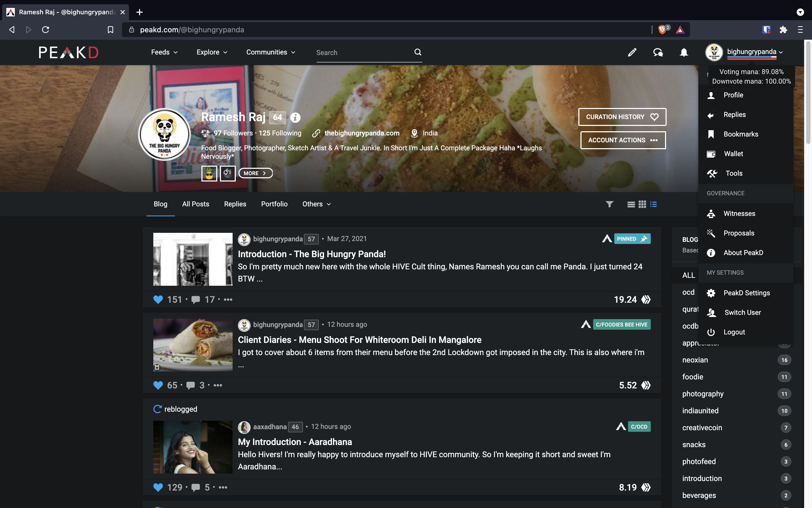The width and height of the screenshot is (812, 508).
Task: Click the filter funnel icon
Action: 609,204
